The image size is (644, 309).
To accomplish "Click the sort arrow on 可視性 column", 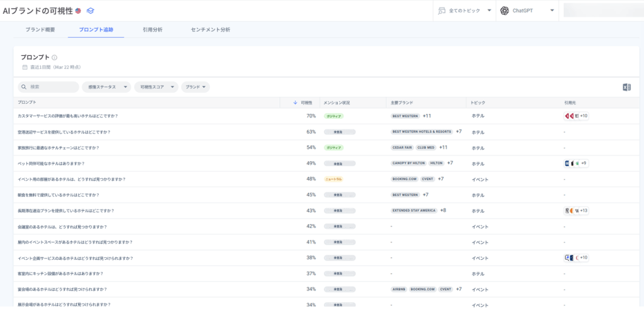I will [295, 103].
